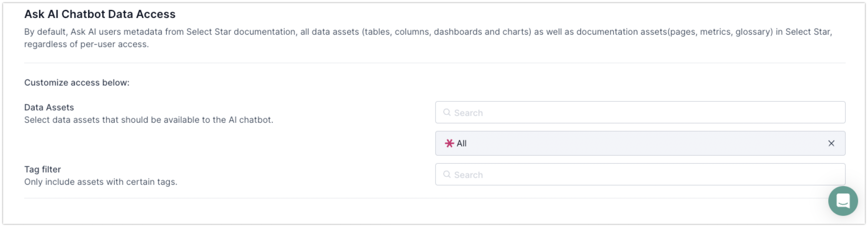The width and height of the screenshot is (868, 227).
Task: Click the pink asterisk icon beside All
Action: point(449,143)
